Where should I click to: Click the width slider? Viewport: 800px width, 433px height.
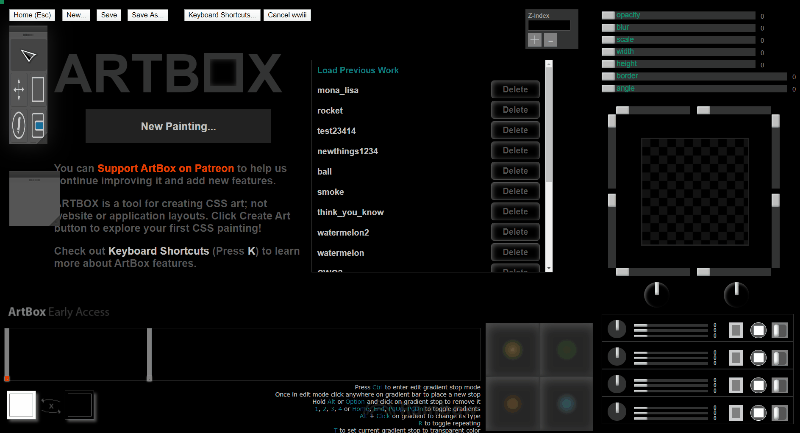(679, 52)
